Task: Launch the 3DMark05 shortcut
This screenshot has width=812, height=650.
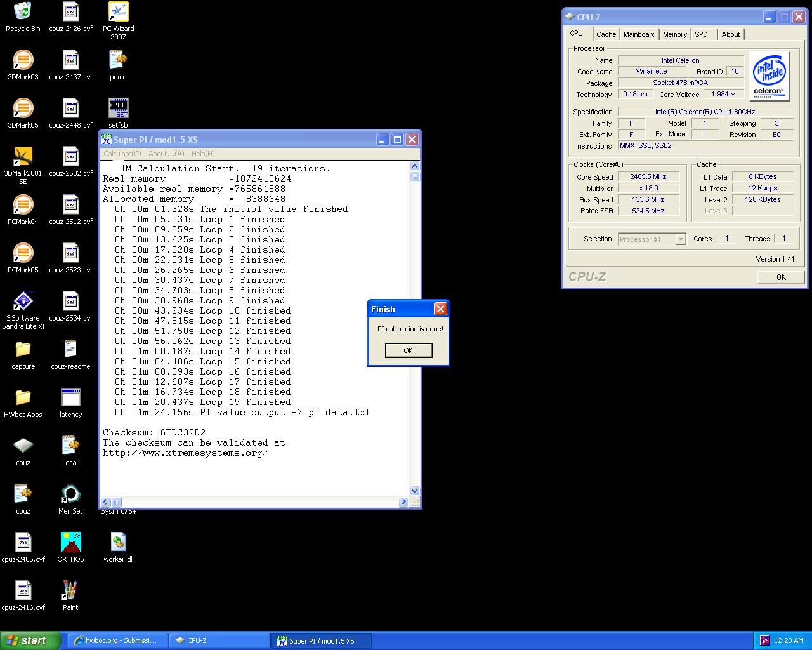Action: tap(23, 114)
